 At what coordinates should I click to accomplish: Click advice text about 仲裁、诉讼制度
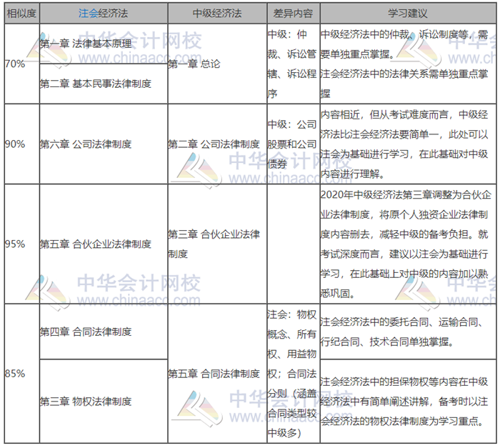(408, 64)
